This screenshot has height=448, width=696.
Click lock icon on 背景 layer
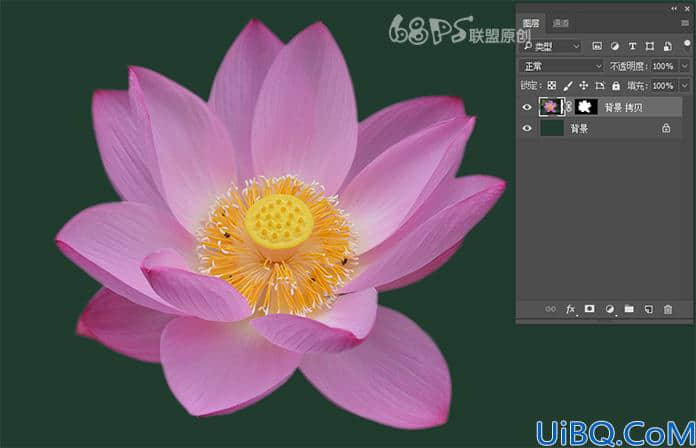point(666,128)
